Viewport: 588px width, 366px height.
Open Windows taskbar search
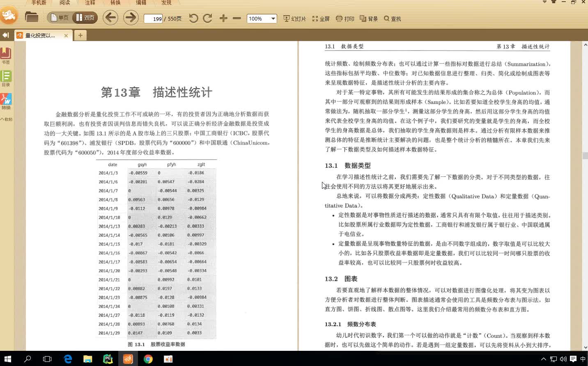point(28,359)
